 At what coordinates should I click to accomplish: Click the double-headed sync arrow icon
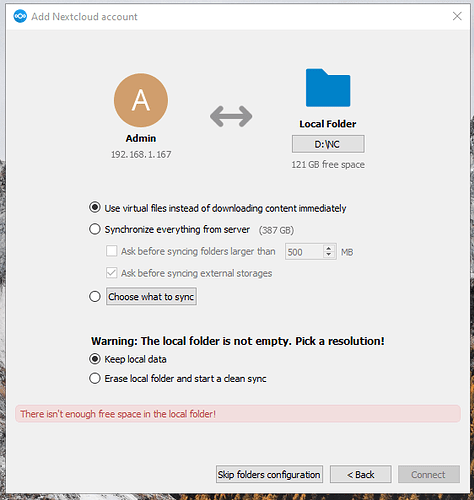(231, 116)
